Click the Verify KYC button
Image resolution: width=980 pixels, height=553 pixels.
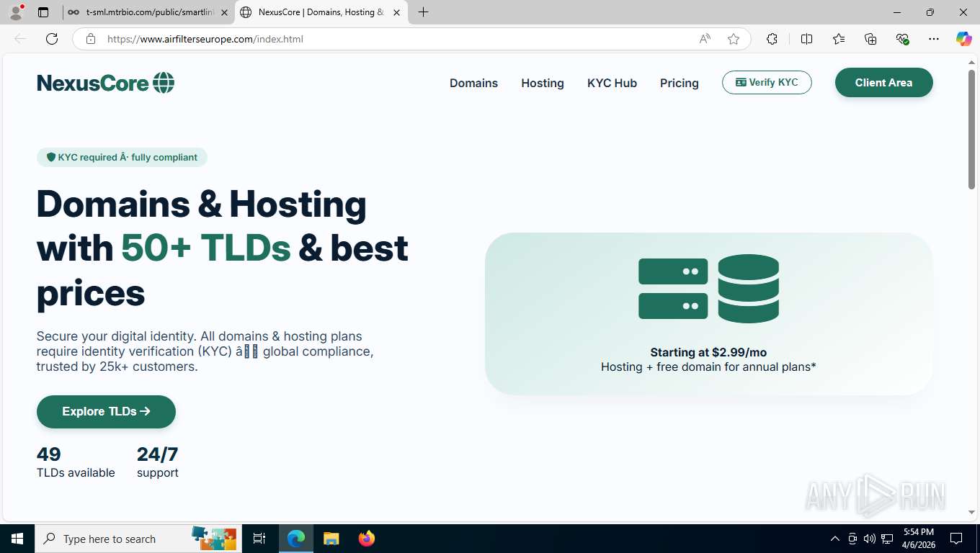(x=767, y=82)
